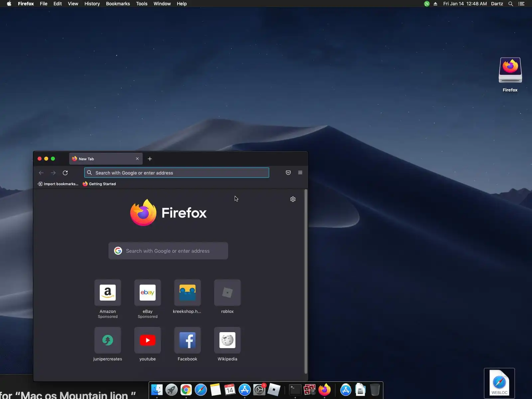Click the Firefox page vertical scrollbar
The height and width of the screenshot is (399, 532).
pos(306,282)
